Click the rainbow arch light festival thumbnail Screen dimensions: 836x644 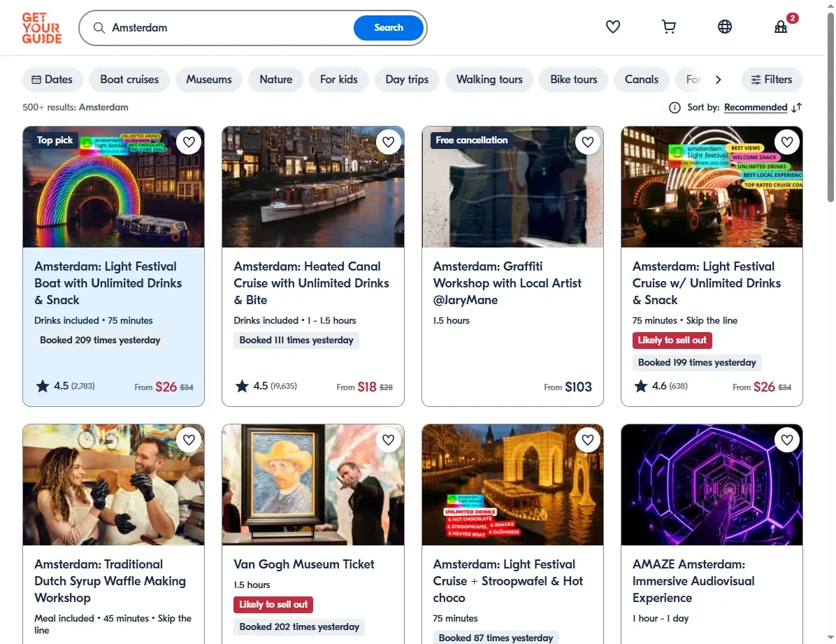coord(113,187)
